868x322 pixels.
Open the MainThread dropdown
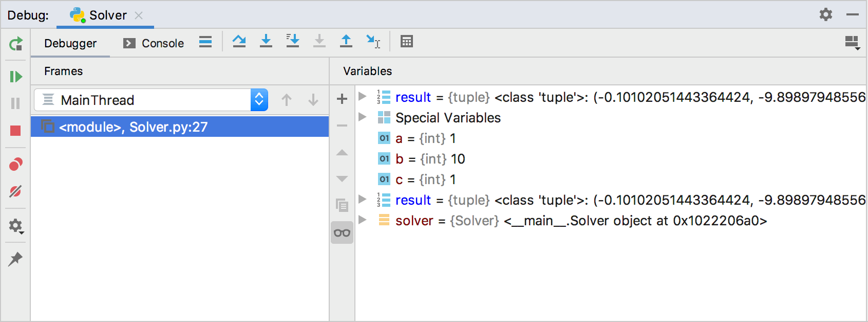(x=259, y=100)
